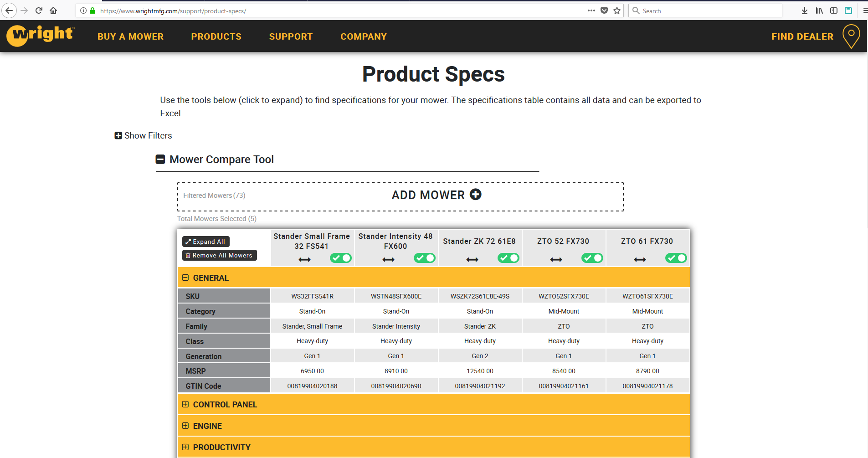The height and width of the screenshot is (458, 868).
Task: Toggle off Stander ZK 72 61E8 mower
Action: pos(508,258)
